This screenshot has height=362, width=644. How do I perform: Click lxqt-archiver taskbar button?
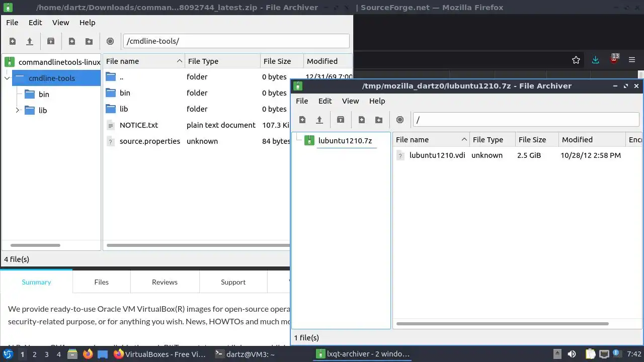363,354
